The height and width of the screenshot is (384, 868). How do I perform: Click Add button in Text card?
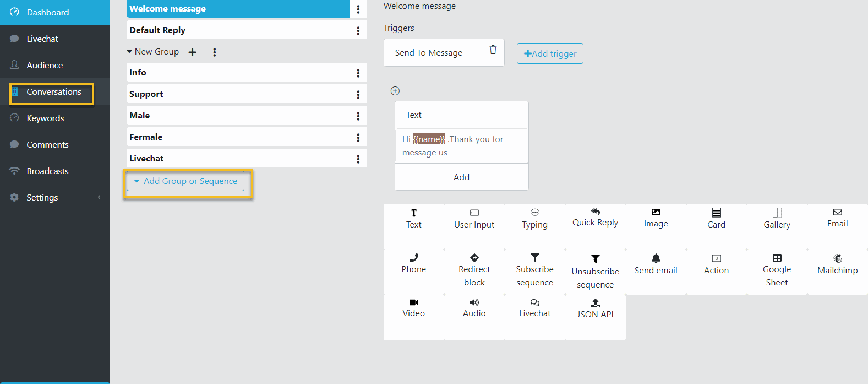(461, 177)
